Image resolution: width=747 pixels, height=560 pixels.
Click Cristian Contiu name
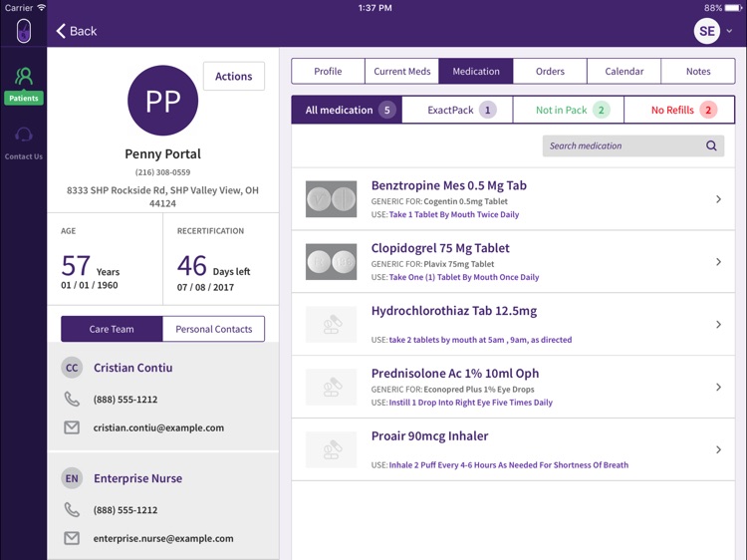point(132,368)
